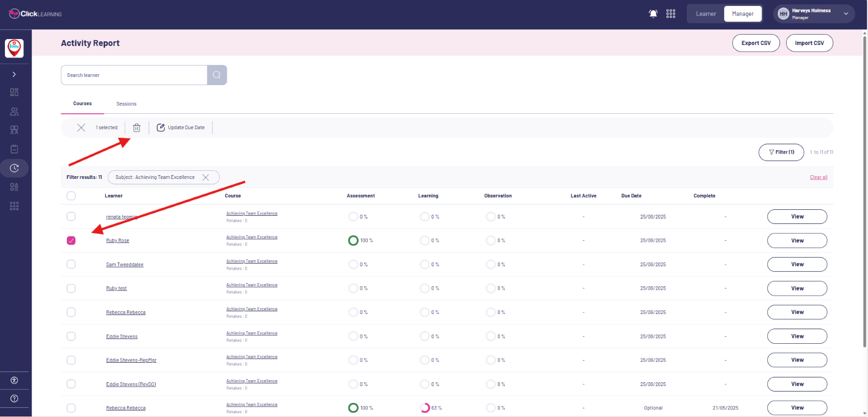Click the HH user avatar

tap(783, 14)
